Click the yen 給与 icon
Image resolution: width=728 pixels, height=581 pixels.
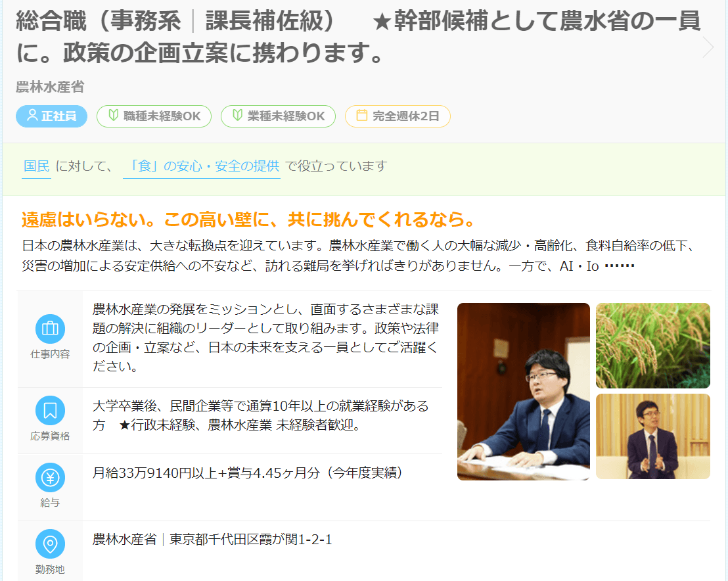click(50, 477)
